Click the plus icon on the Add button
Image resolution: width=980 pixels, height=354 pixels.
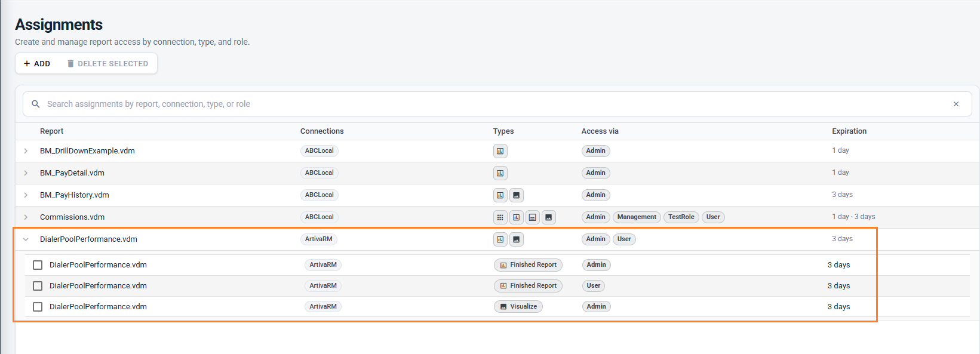[x=27, y=63]
